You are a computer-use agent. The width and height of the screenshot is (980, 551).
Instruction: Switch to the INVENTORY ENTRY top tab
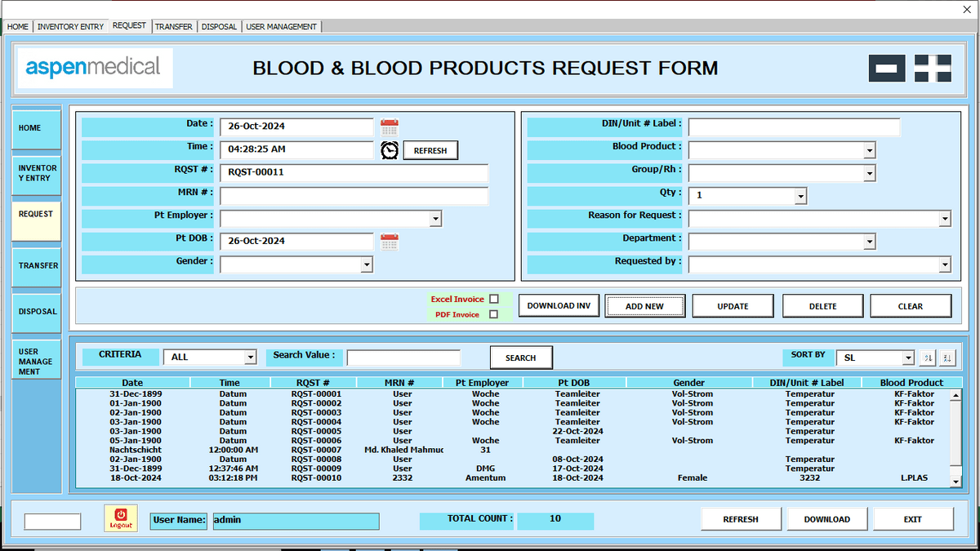coord(70,27)
